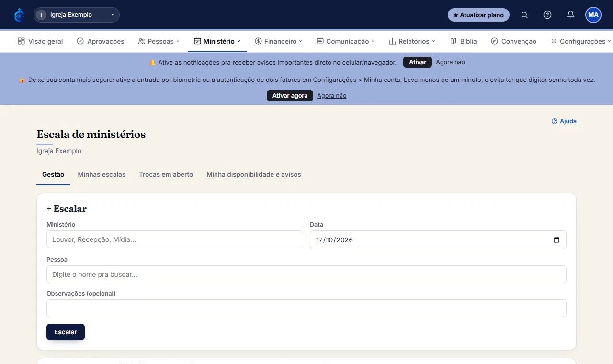Expand the Relatórios menu
This screenshot has height=364, width=613.
tap(412, 41)
